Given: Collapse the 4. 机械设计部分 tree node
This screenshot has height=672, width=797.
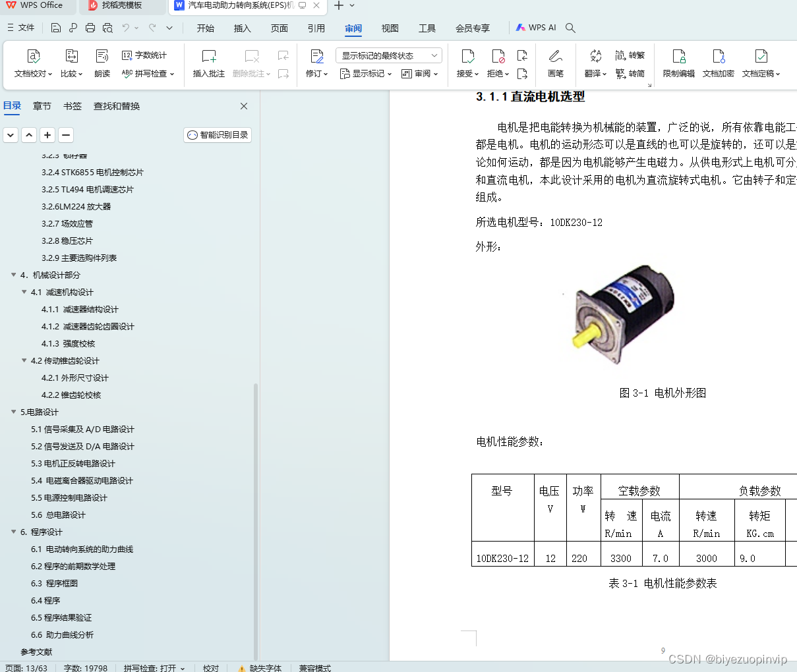Looking at the screenshot, I should 13,275.
